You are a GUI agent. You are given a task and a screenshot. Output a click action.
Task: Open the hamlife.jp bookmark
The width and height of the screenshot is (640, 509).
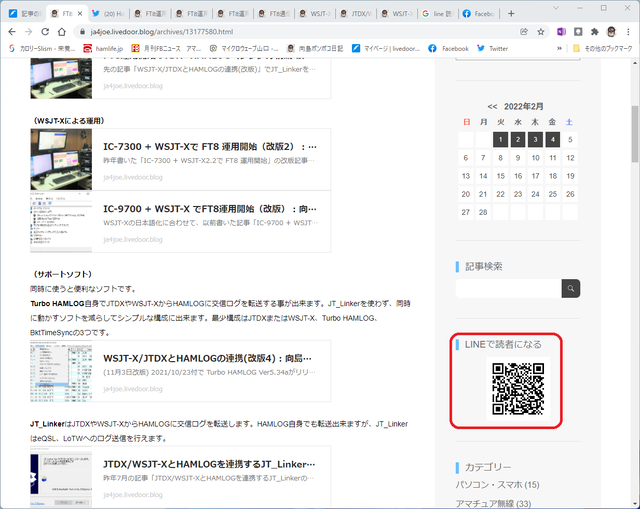pos(103,49)
